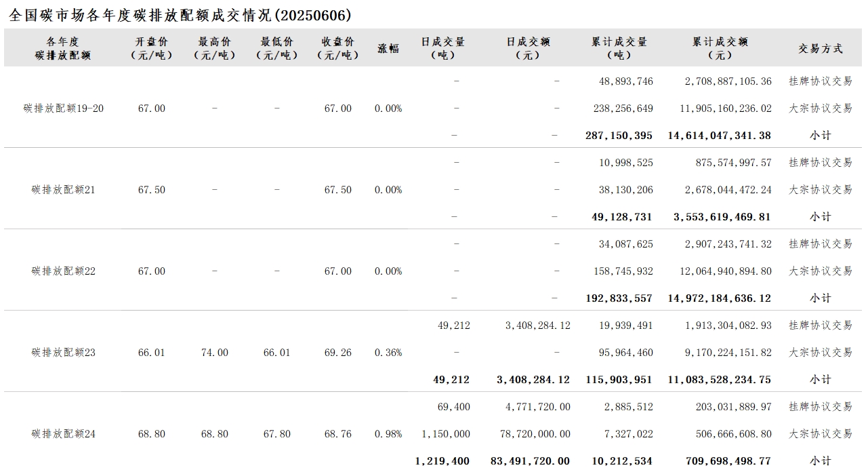Click the closing price 69.26 cell
Screen dimensions: 868x472
point(338,353)
